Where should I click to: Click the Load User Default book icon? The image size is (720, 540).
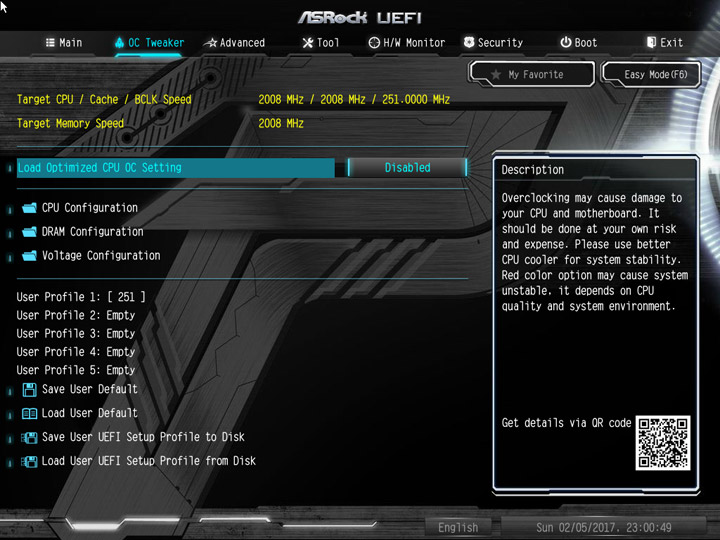pos(29,414)
